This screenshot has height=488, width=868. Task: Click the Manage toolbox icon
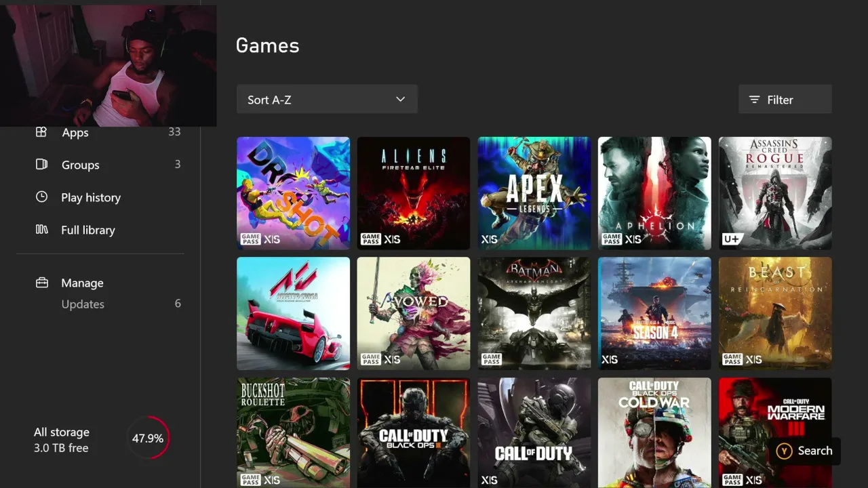41,283
